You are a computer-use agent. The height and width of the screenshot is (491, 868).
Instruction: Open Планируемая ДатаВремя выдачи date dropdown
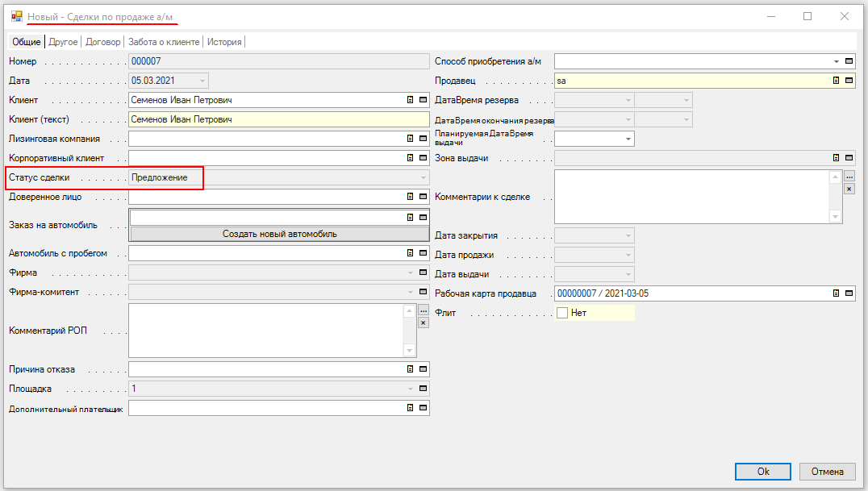pos(627,139)
